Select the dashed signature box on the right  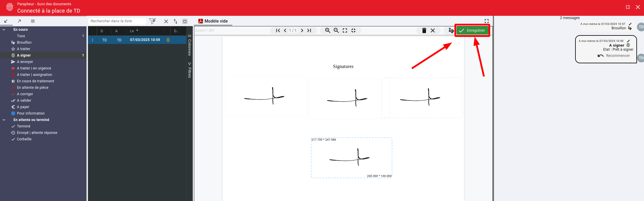[422, 98]
